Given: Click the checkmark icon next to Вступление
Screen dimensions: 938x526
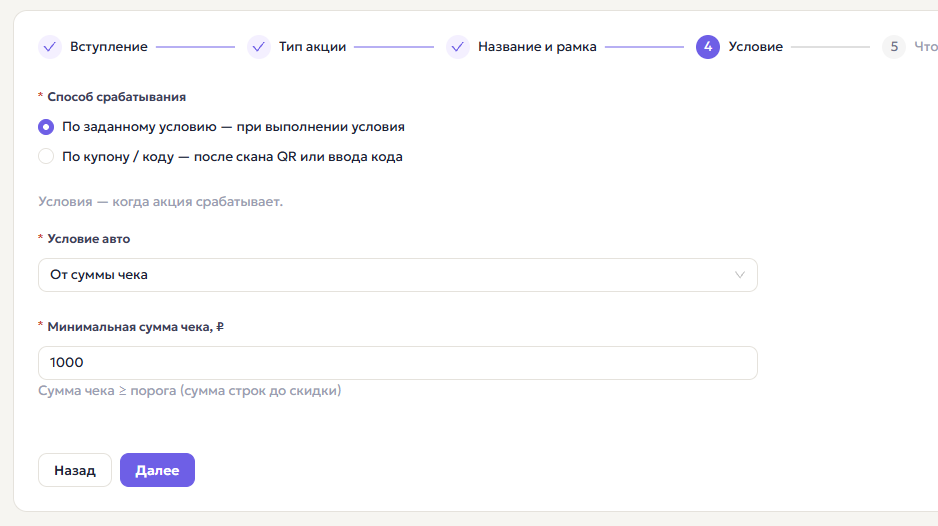Looking at the screenshot, I should click(50, 47).
